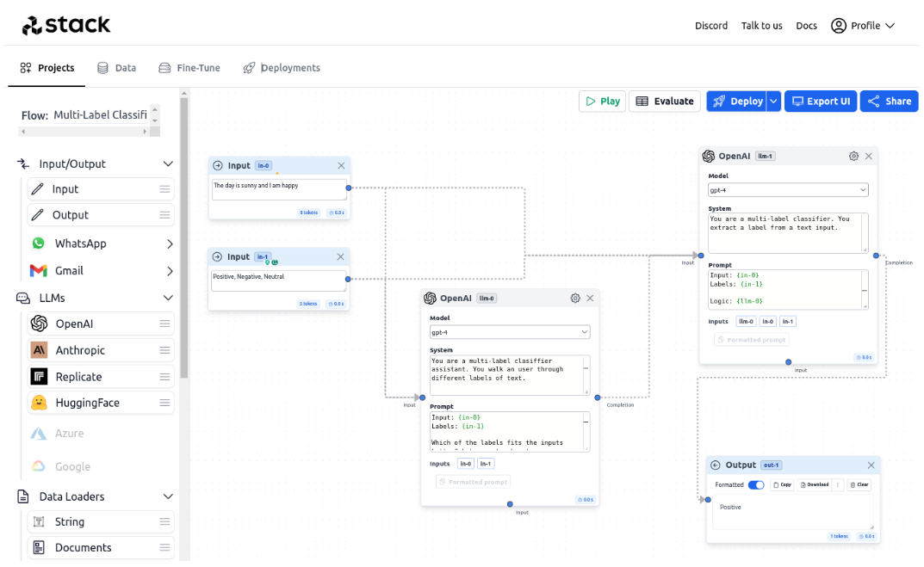Click the pencil icon beside Output
The width and height of the screenshot is (924, 567).
pyautogui.click(x=38, y=215)
